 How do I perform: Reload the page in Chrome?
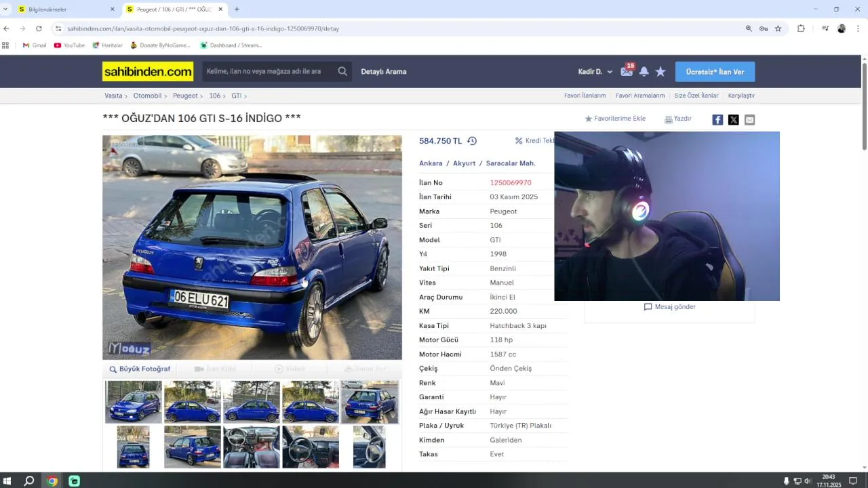coord(39,28)
